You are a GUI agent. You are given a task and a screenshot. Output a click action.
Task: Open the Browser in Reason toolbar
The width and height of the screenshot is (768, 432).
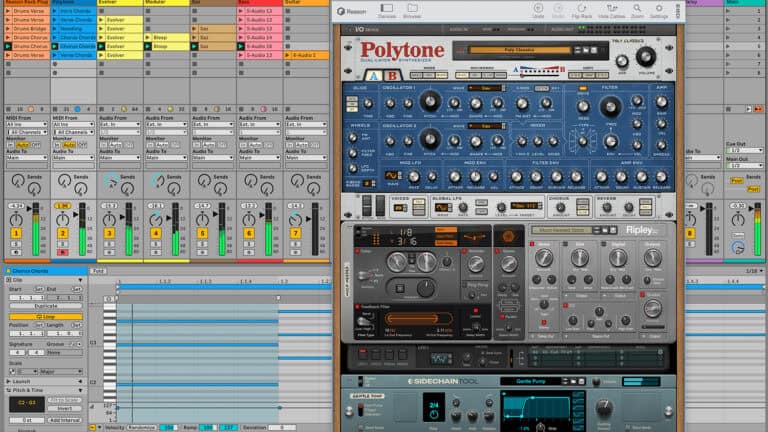[412, 11]
